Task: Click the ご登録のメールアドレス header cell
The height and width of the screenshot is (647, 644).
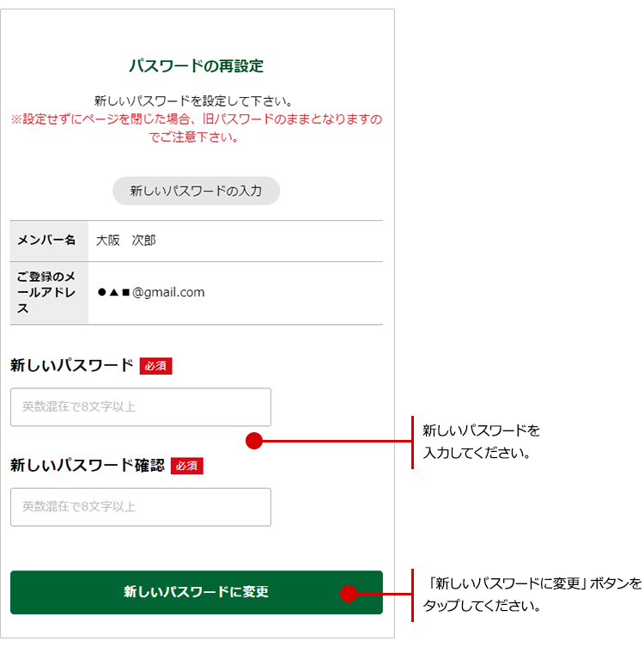Action: (x=48, y=293)
